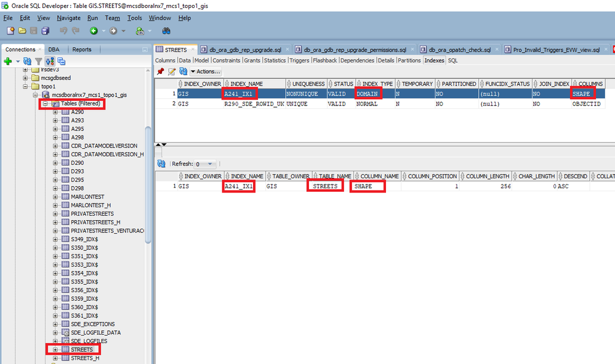Open the Refresh interval combo box
615x364 pixels.
tap(205, 164)
